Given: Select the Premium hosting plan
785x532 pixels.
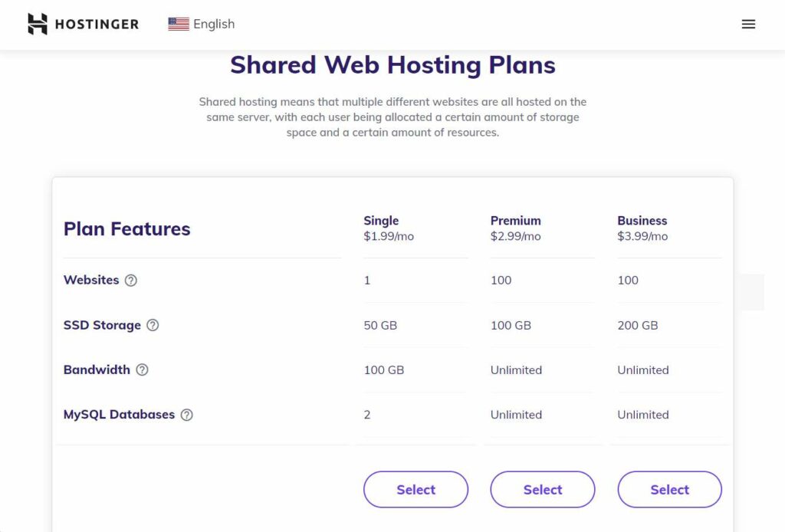Looking at the screenshot, I should coord(543,489).
